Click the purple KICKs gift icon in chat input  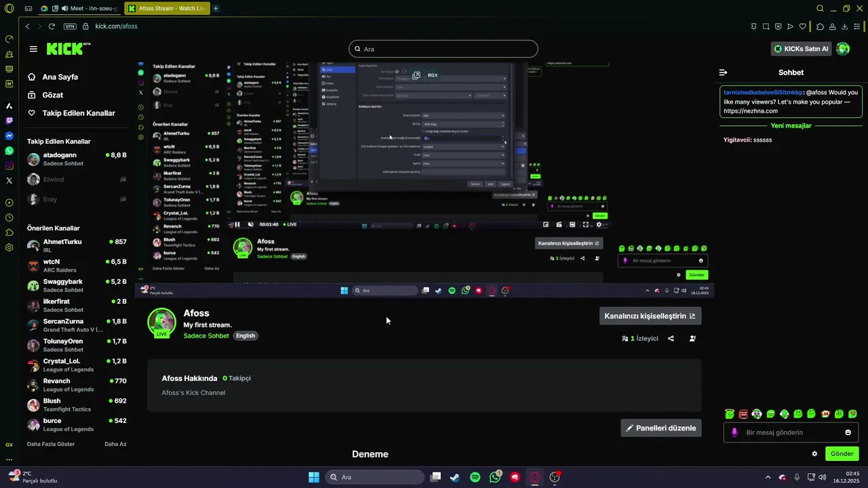tap(734, 432)
